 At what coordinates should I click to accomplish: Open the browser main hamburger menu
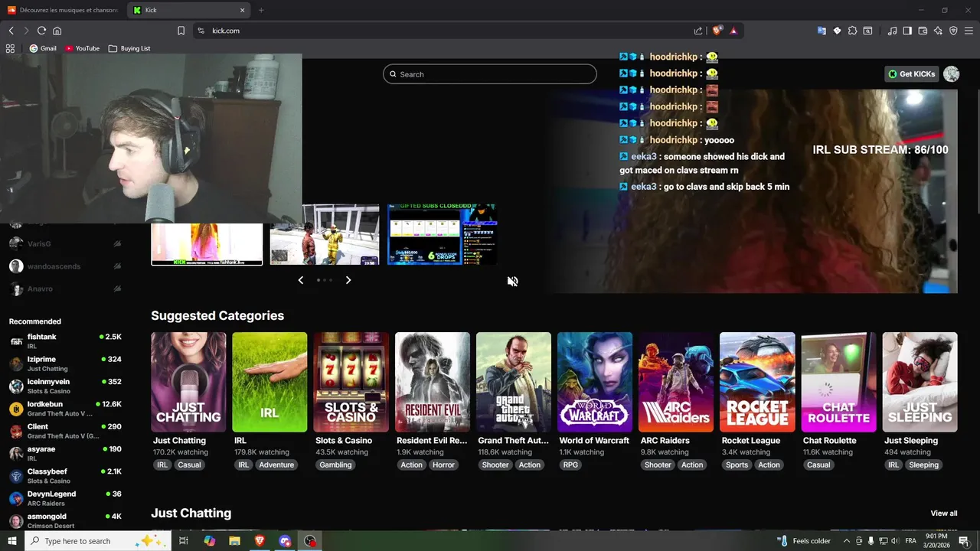tap(969, 31)
